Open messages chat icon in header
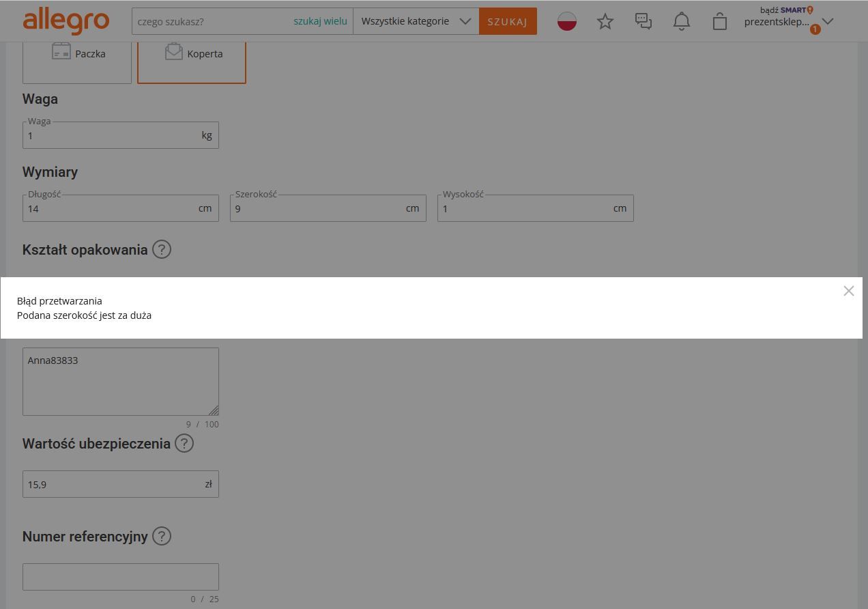868x609 pixels. [x=643, y=22]
